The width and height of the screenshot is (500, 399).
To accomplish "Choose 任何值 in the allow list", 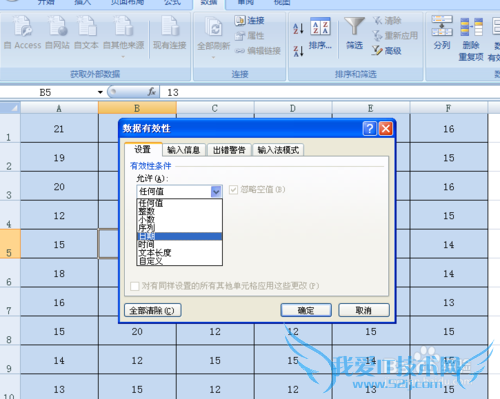I will click(x=179, y=203).
